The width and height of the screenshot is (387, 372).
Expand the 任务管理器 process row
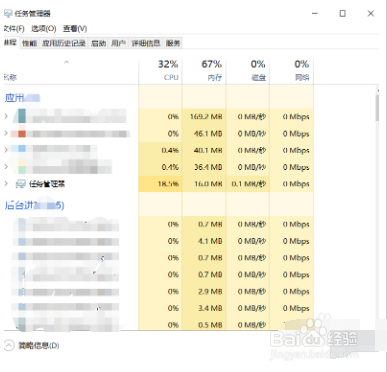pyautogui.click(x=6, y=183)
